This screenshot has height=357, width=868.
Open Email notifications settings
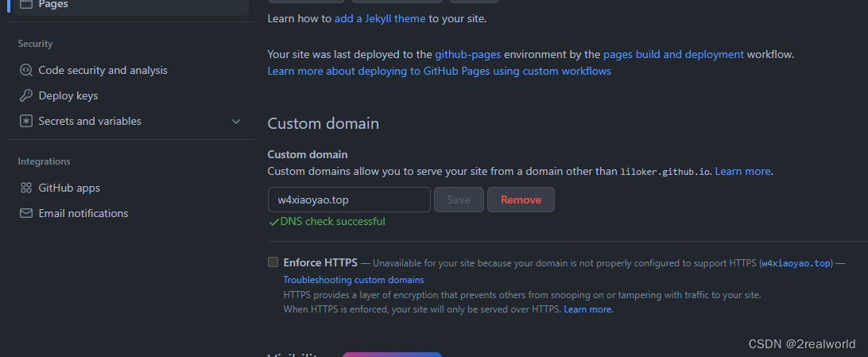[x=83, y=213]
